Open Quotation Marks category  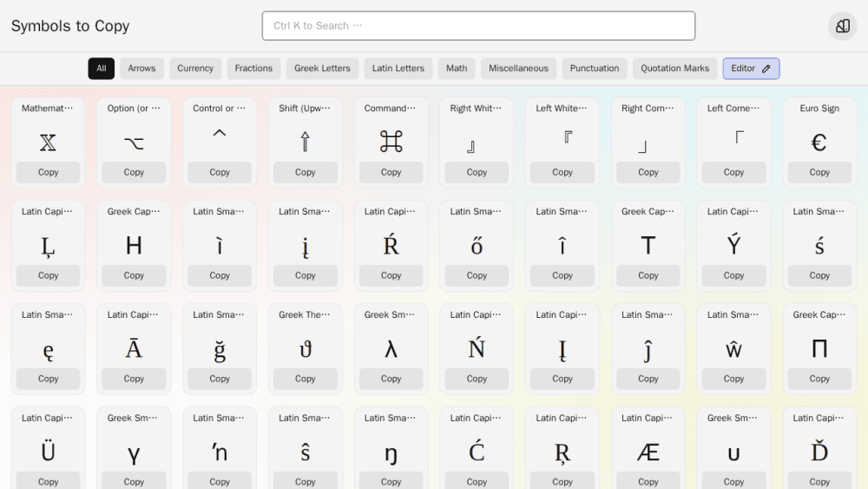[674, 69]
